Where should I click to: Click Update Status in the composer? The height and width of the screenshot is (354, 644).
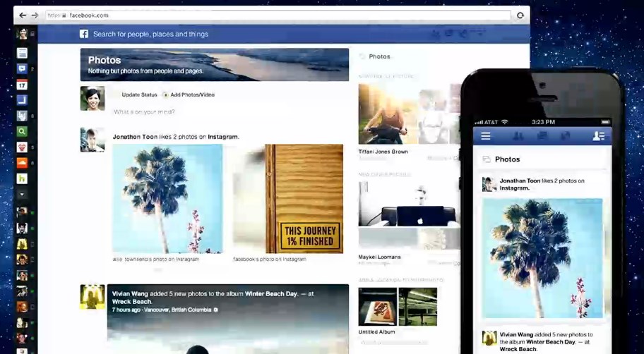point(139,94)
